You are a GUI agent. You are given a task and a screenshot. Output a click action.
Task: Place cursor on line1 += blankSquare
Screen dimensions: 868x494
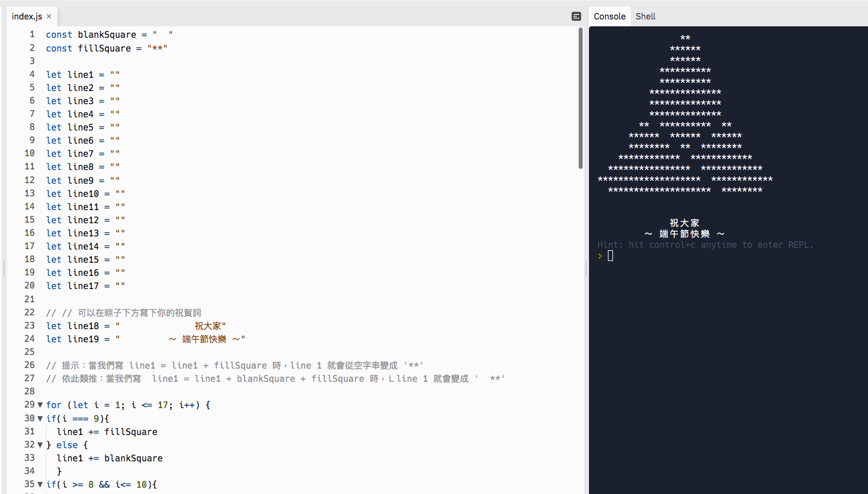(x=109, y=458)
